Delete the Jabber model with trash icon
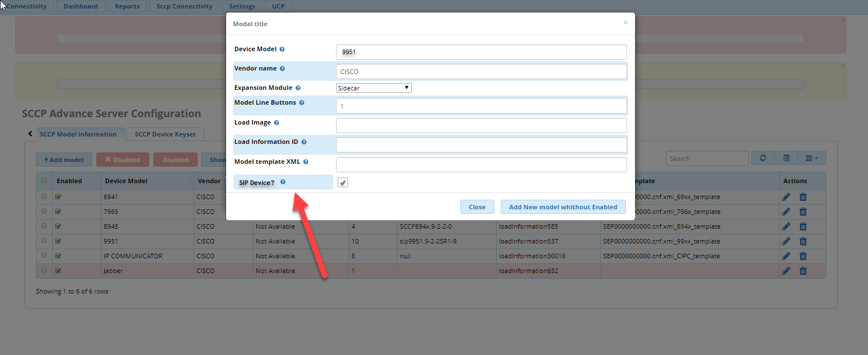Image resolution: width=868 pixels, height=355 pixels. pos(803,271)
